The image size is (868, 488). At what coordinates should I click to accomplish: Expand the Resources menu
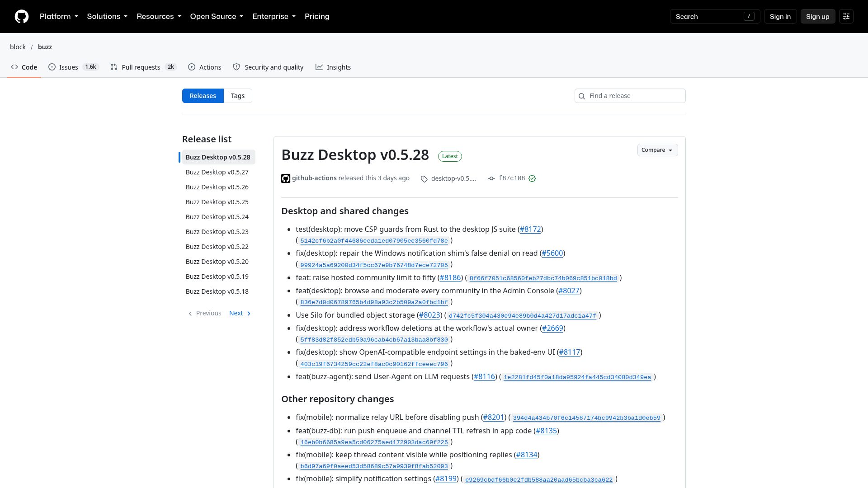[159, 17]
